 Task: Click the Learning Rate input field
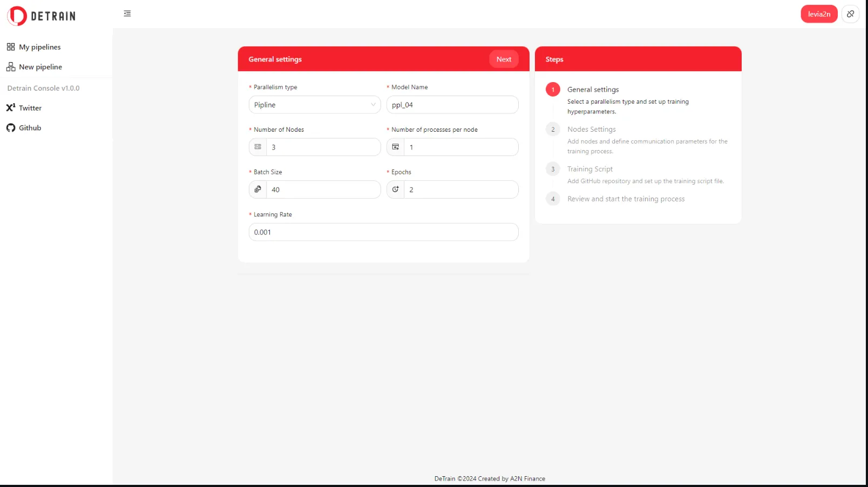tap(383, 232)
